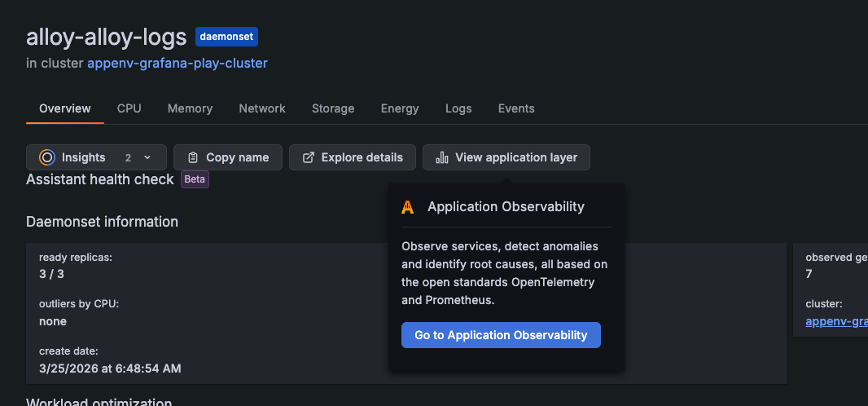Image resolution: width=868 pixels, height=406 pixels.
Task: Click the daemonset badge
Action: click(x=226, y=38)
